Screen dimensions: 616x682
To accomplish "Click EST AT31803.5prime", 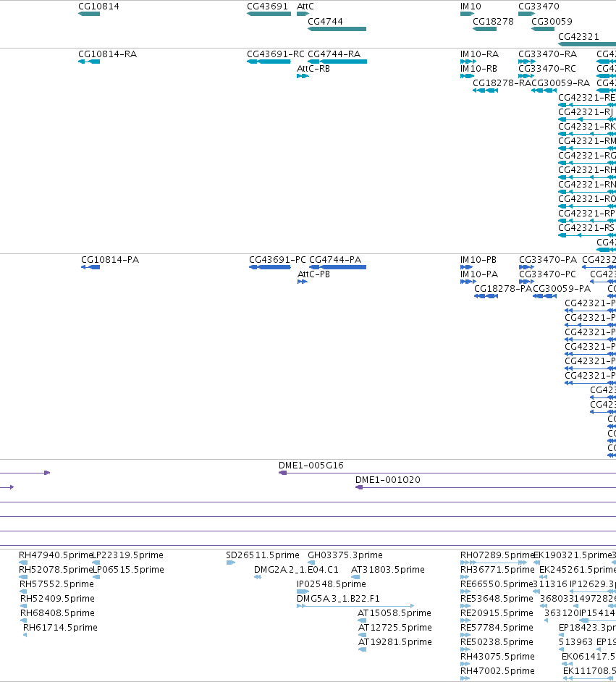I will [x=388, y=570].
